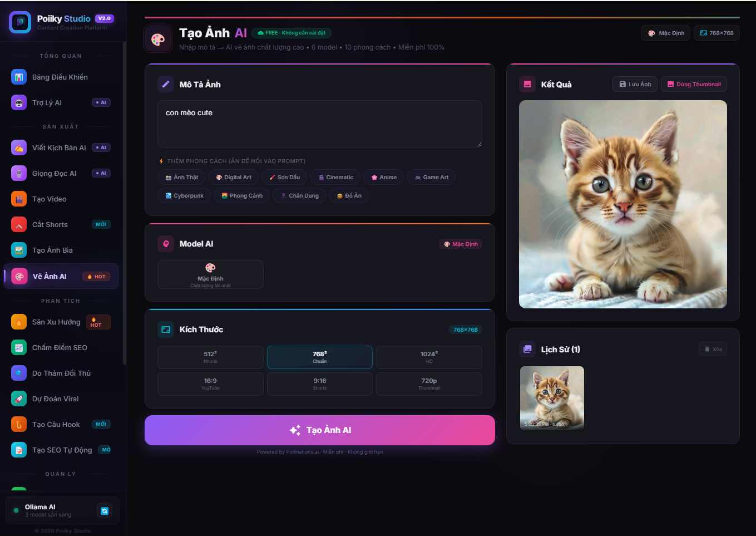Open Bảng Điều Khiển dashboard icon

[x=19, y=77]
